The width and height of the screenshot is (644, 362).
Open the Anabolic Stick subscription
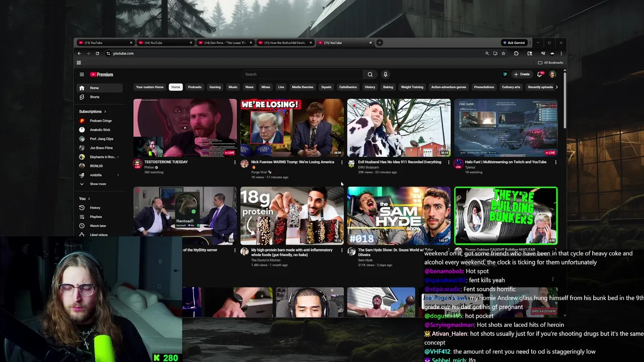99,130
